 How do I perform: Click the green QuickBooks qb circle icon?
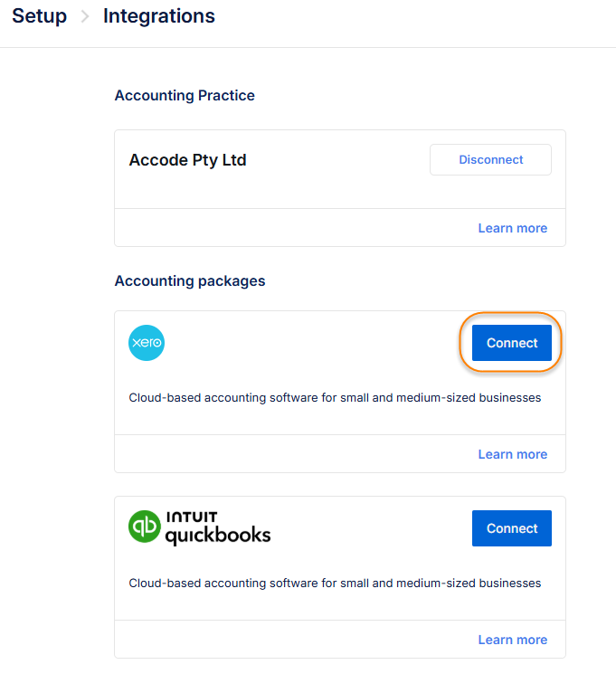point(145,528)
